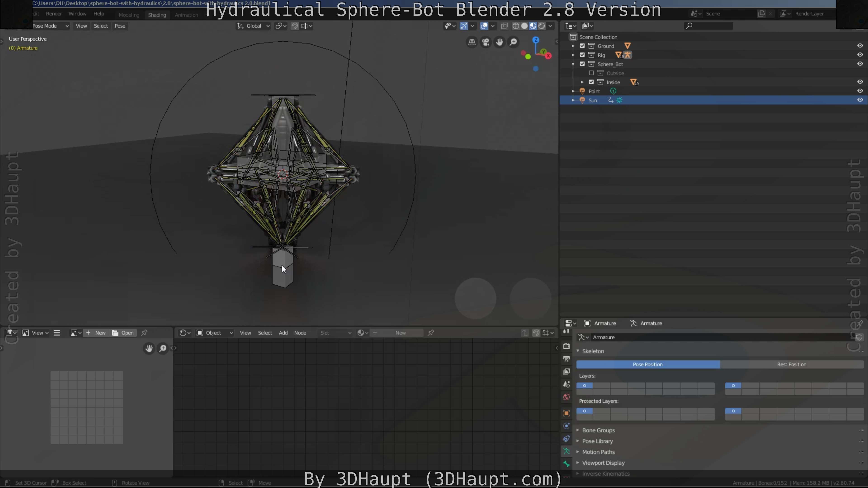Click the shader editor Add menu
868x488 pixels.
click(x=283, y=333)
